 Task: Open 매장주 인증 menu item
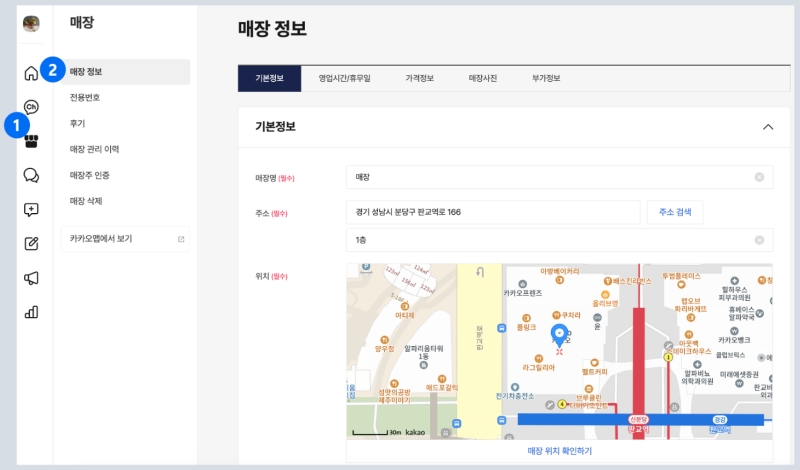pos(89,175)
